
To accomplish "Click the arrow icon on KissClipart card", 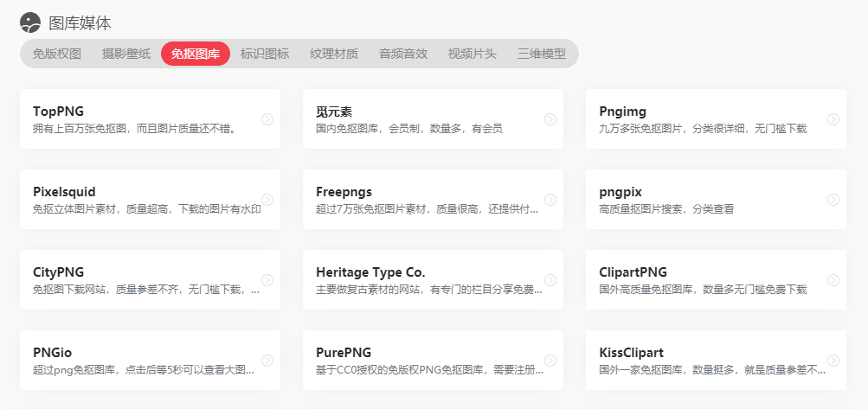I will point(833,361).
